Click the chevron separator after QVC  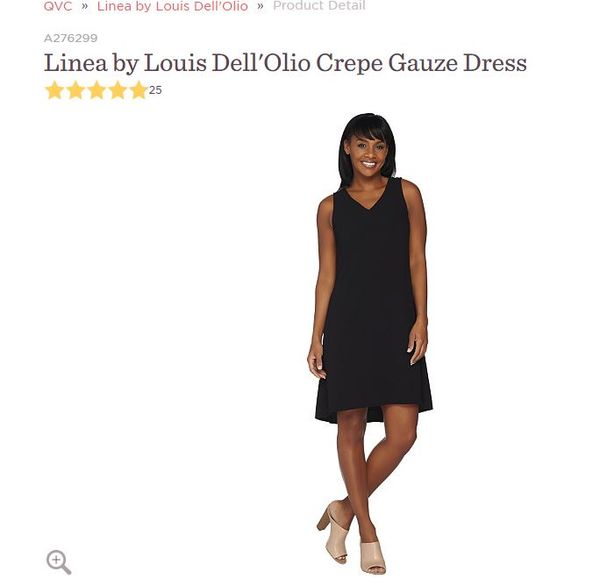(85, 6)
